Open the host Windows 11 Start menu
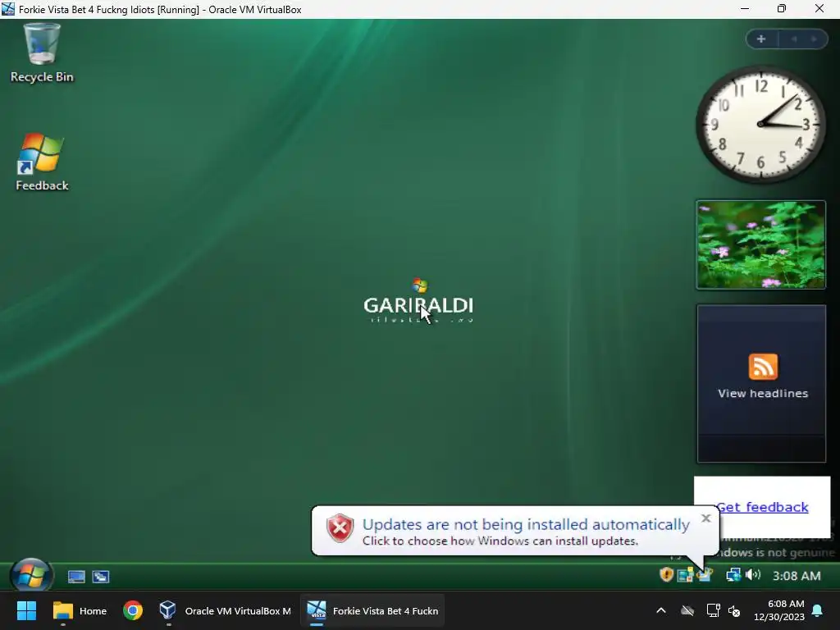The height and width of the screenshot is (630, 840). (x=26, y=610)
